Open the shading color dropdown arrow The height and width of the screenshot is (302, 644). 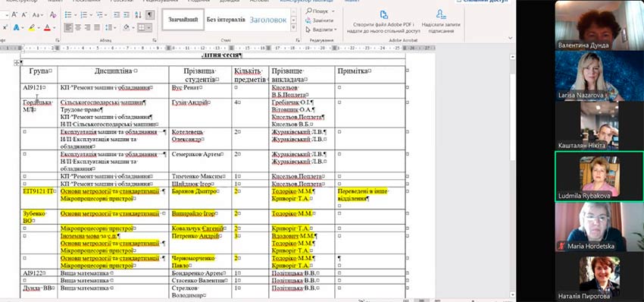133,27
